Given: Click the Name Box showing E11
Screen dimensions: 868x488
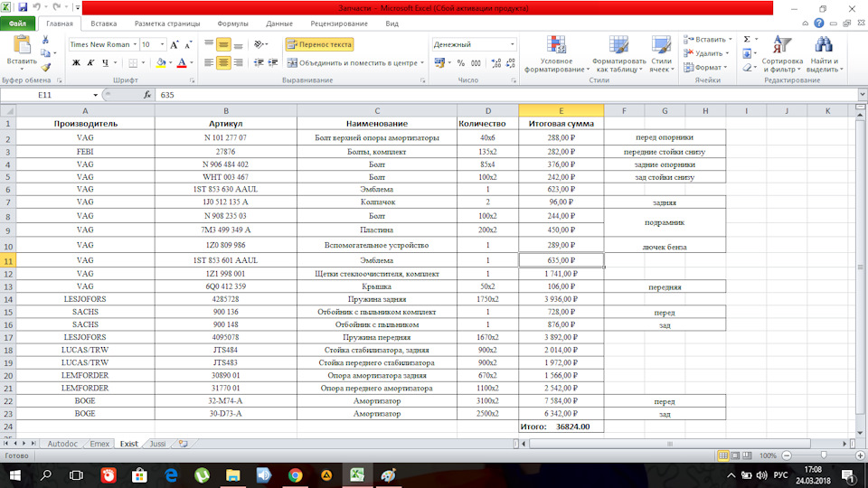Looking at the screenshot, I should pyautogui.click(x=45, y=95).
